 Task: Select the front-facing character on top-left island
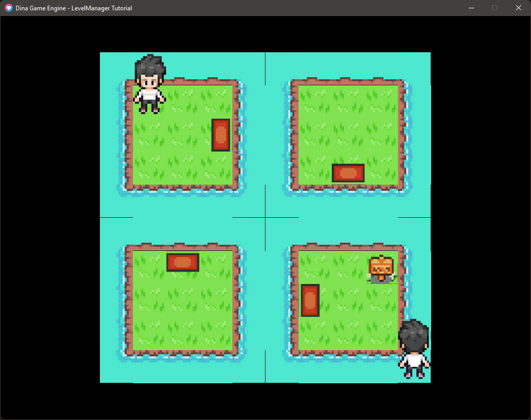[150, 84]
